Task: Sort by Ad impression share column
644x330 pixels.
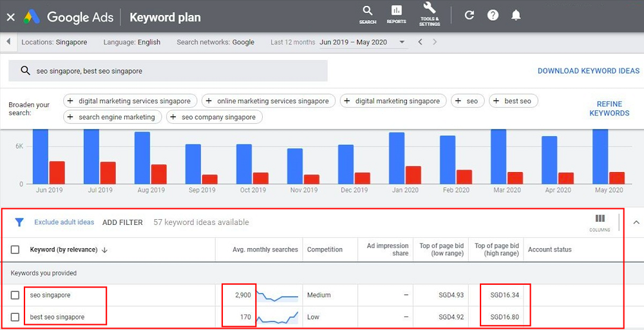Action: pyautogui.click(x=388, y=249)
